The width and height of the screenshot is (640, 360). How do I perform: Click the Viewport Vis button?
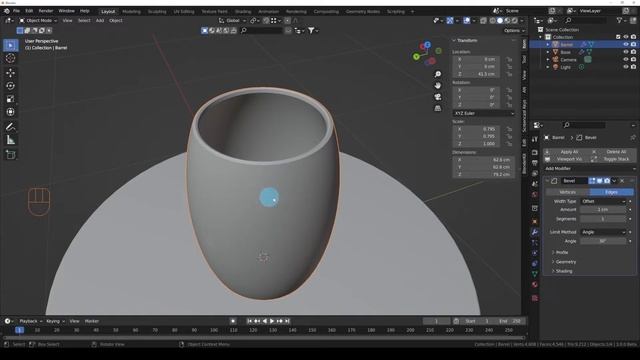point(566,159)
